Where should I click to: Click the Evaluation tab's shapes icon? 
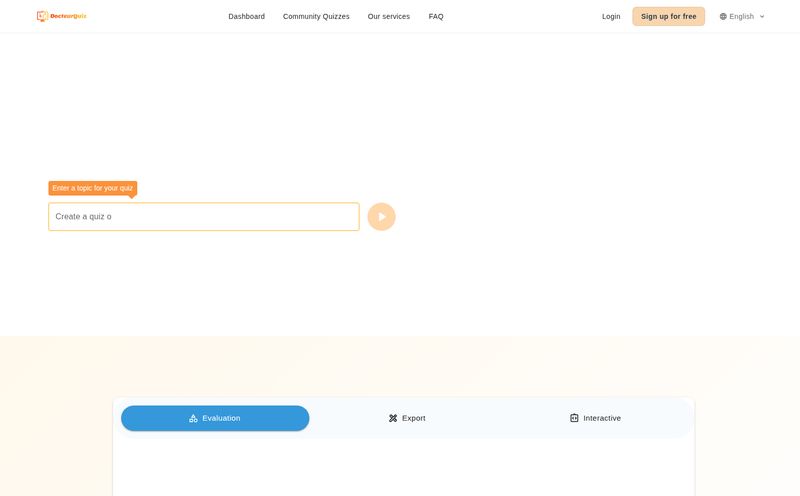(193, 418)
